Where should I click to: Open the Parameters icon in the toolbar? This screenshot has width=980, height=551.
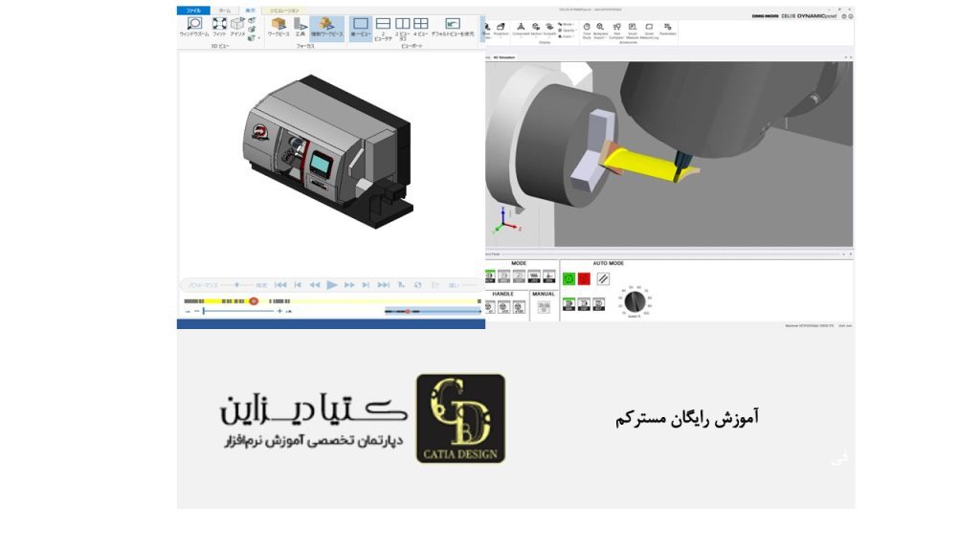668,28
